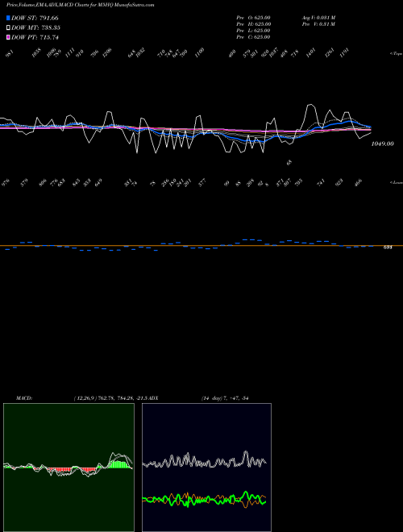The image size is (403, 532).
Task: Open the MACD histogram chart panel
Action: [x=69, y=468]
